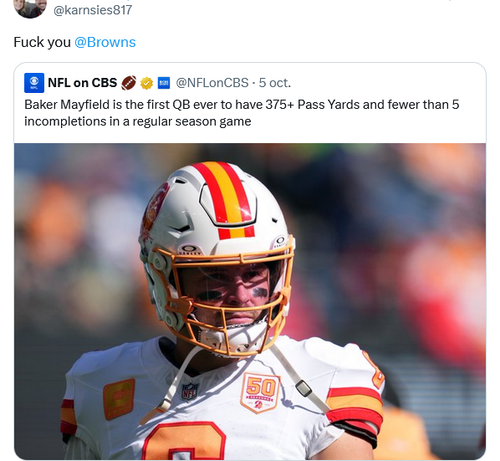The width and height of the screenshot is (500, 461).
Task: Click the NFL shield logo on the jersey
Action: point(190,391)
